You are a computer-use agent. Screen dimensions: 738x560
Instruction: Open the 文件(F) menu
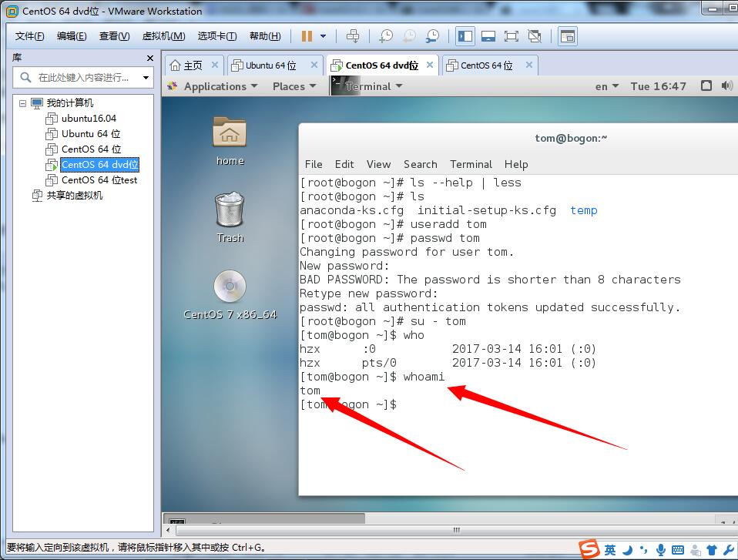point(29,36)
